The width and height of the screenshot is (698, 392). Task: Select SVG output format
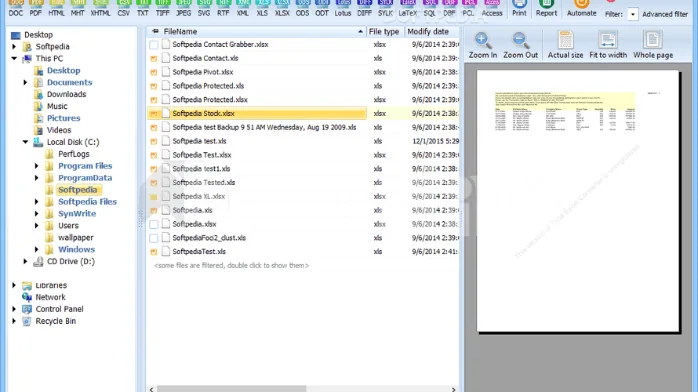(x=204, y=8)
